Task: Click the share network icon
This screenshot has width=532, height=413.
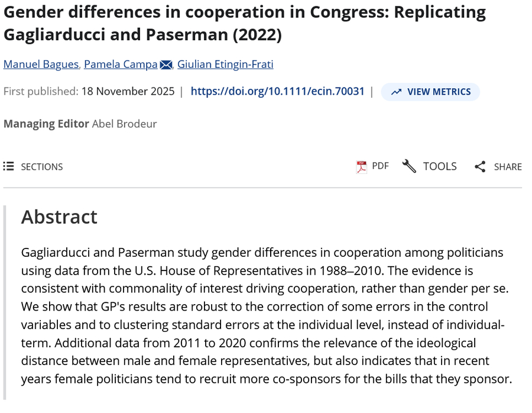Action: 480,167
